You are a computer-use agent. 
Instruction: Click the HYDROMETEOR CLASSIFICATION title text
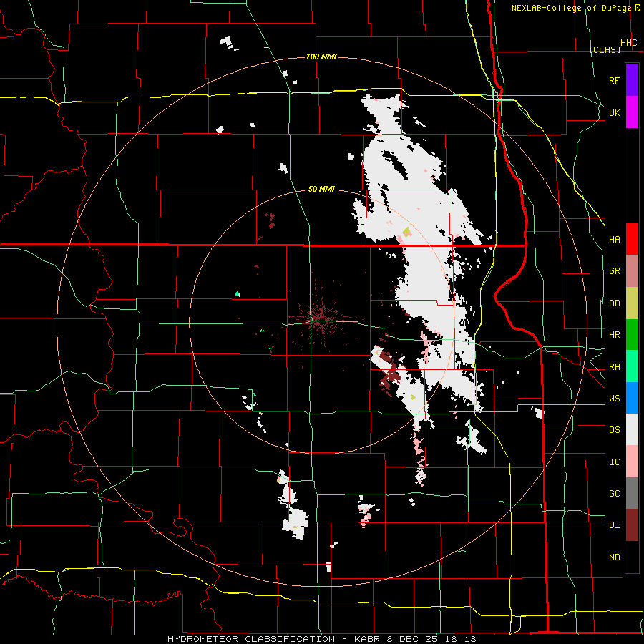(x=251, y=639)
